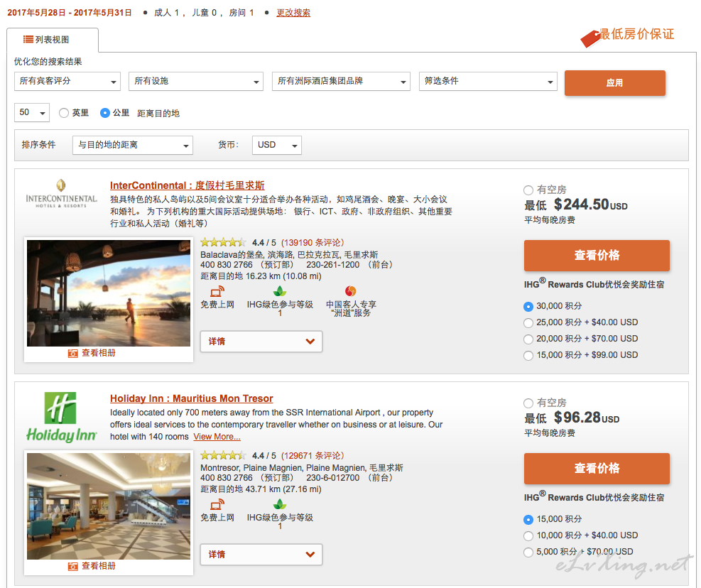Choose InterContinental's 30,000 积分 option
Image resolution: width=701 pixels, height=588 pixels.
pyautogui.click(x=528, y=306)
